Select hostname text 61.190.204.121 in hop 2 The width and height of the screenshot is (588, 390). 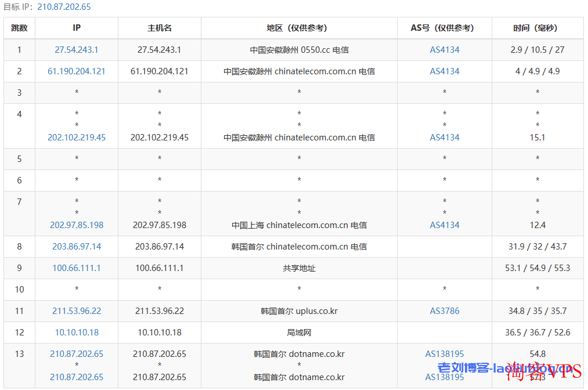pos(160,71)
